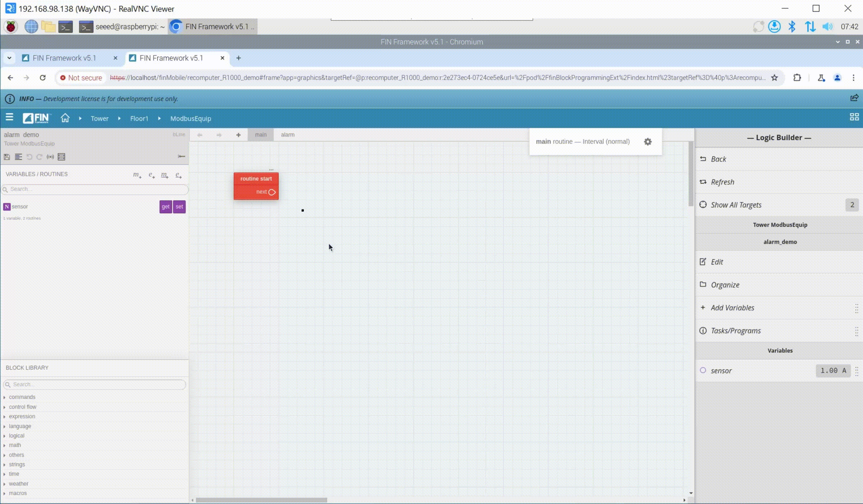Select the first FIN Framework browser tab
Viewport: 863px width, 504px height.
click(x=64, y=58)
